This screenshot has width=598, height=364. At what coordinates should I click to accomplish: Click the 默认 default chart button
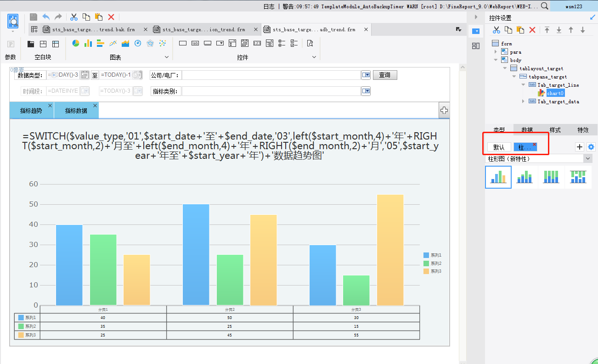499,147
